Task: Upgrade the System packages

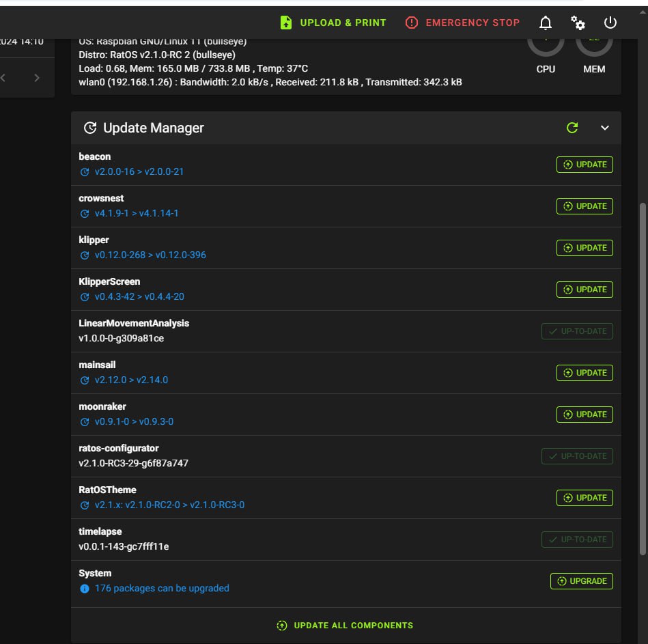Action: (582, 581)
